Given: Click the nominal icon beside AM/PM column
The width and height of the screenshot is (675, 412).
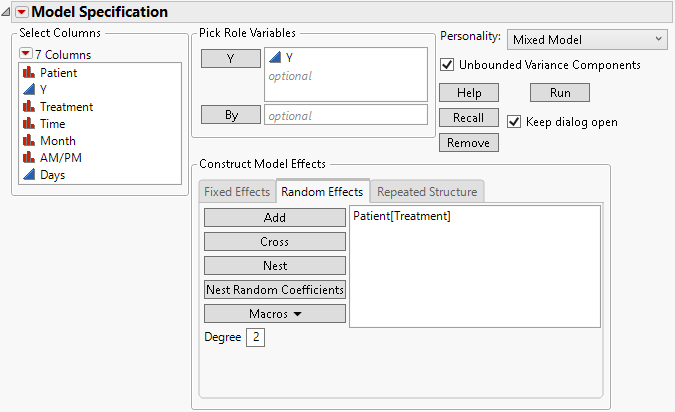Looking at the screenshot, I should tap(28, 158).
